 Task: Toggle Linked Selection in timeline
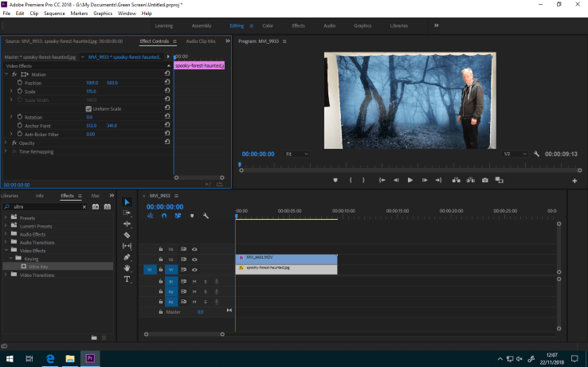[178, 216]
